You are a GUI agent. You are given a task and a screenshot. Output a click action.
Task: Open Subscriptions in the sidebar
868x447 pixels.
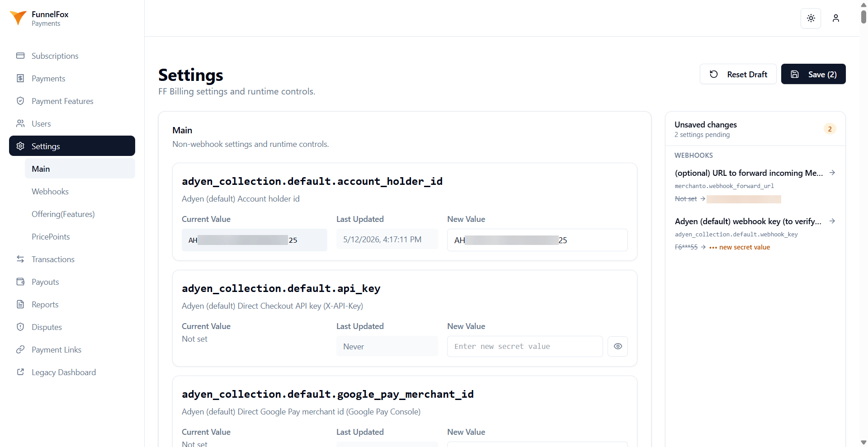[x=72, y=56]
